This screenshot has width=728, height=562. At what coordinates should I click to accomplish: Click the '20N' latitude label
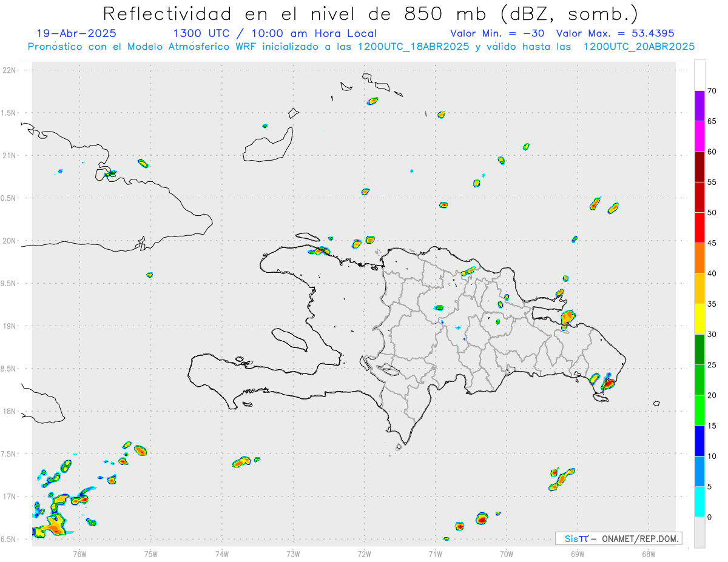(10, 241)
